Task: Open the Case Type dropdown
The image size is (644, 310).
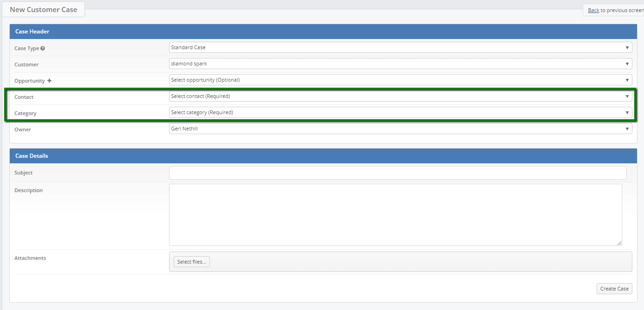Action: coord(400,47)
